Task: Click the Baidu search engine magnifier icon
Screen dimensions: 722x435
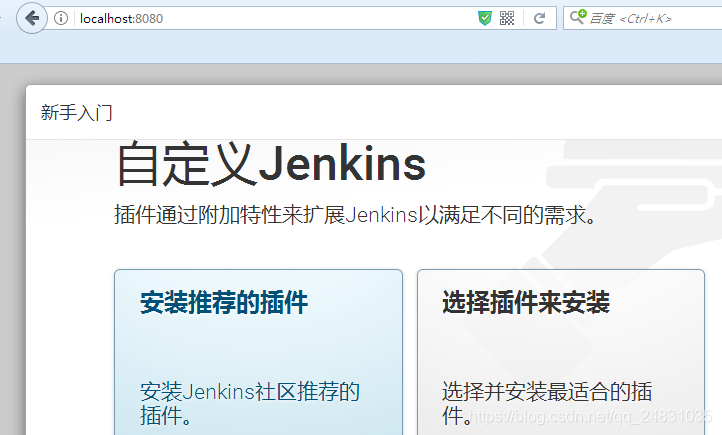Action: click(578, 17)
